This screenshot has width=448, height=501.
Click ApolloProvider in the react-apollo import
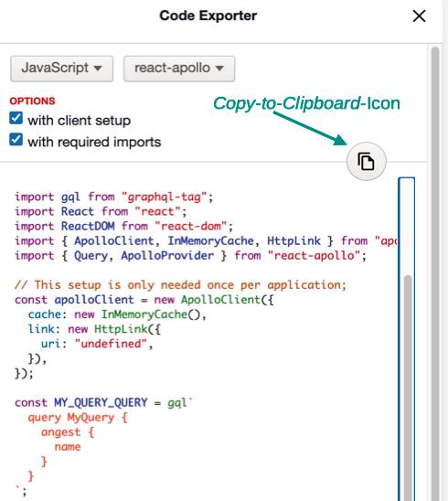click(167, 256)
